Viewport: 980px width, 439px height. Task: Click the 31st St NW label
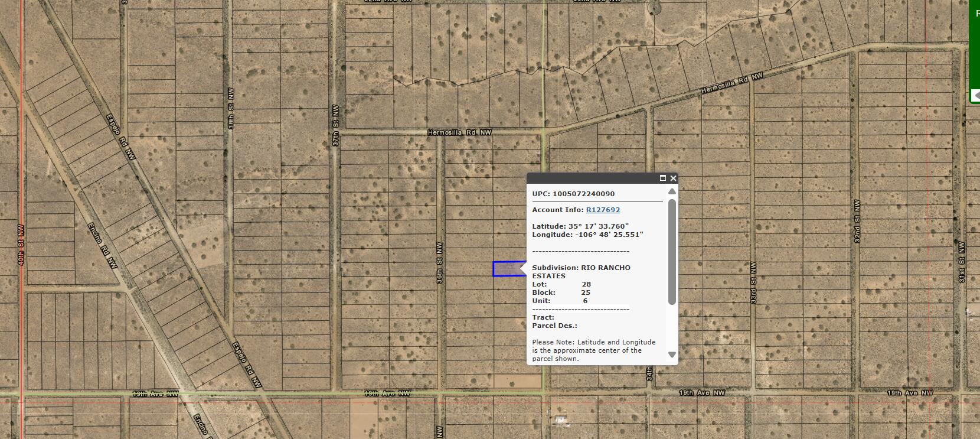[961, 262]
